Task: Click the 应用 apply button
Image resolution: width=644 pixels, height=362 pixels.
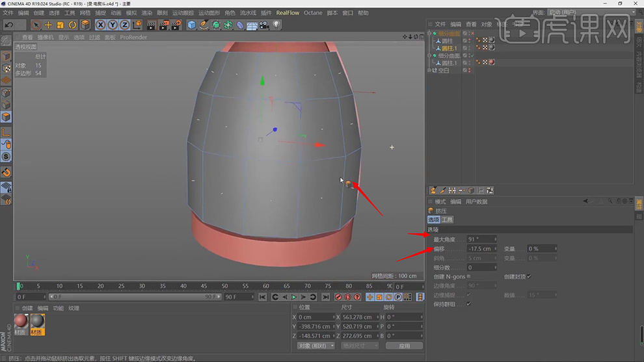Action: (404, 346)
